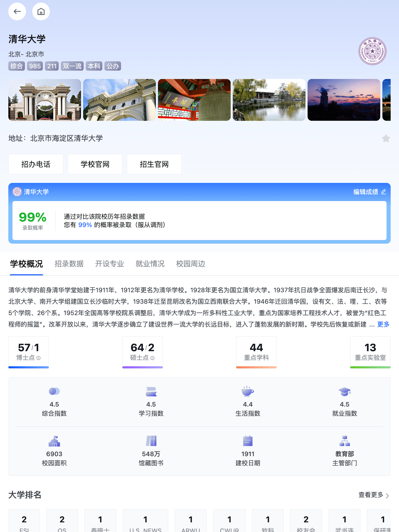Click the 双一流 tag badge
This screenshot has width=399, height=532.
tap(72, 66)
